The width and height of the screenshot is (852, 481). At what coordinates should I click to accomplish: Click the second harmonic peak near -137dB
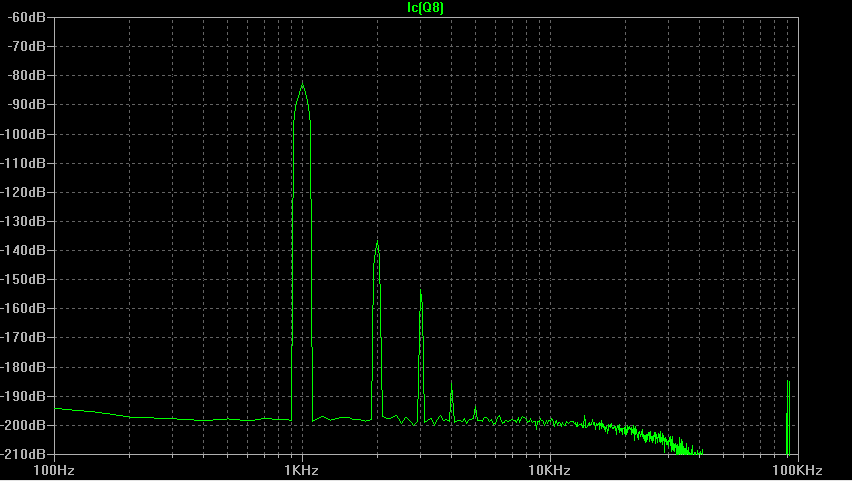pos(377,242)
